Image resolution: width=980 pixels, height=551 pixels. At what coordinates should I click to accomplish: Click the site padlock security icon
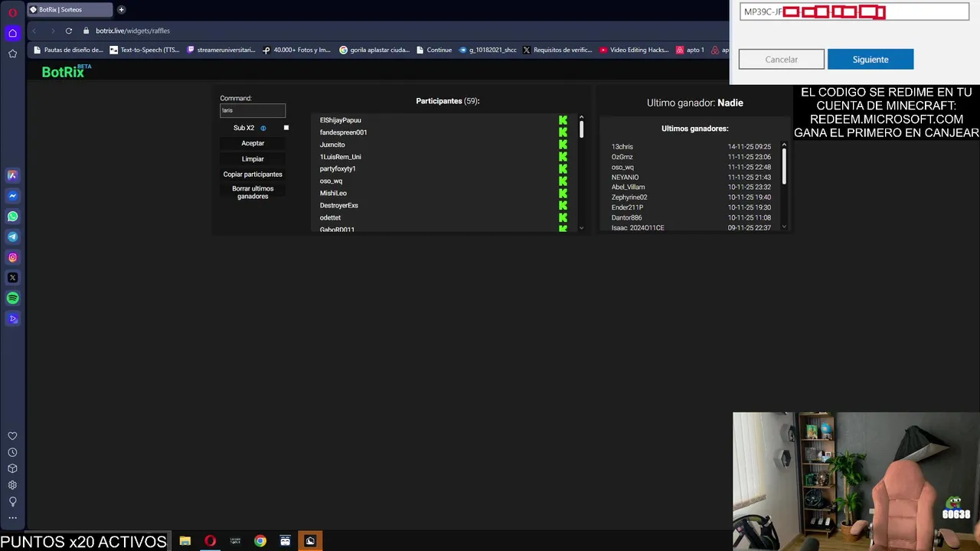click(87, 31)
